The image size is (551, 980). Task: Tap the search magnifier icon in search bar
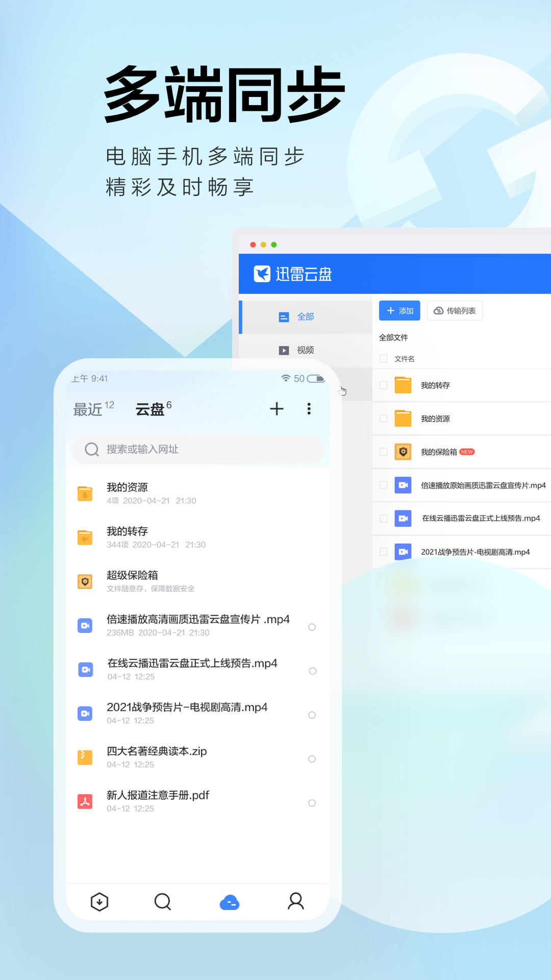point(92,449)
